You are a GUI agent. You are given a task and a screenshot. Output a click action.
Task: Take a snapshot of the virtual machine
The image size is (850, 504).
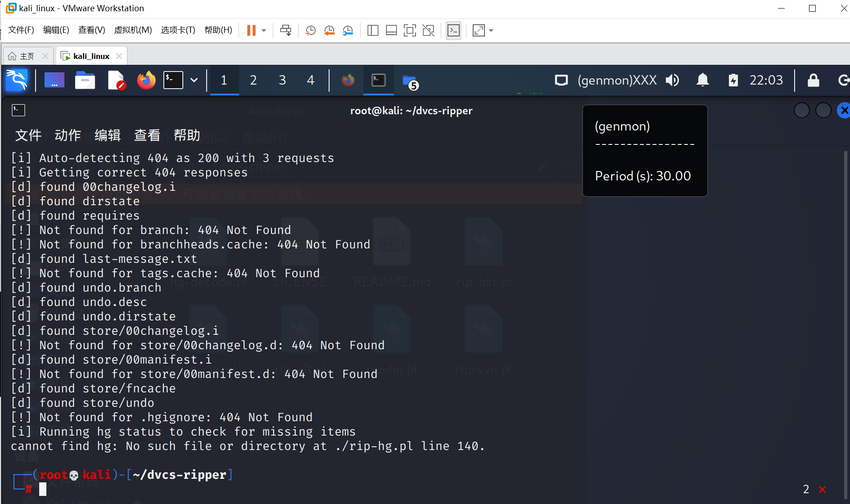311,30
